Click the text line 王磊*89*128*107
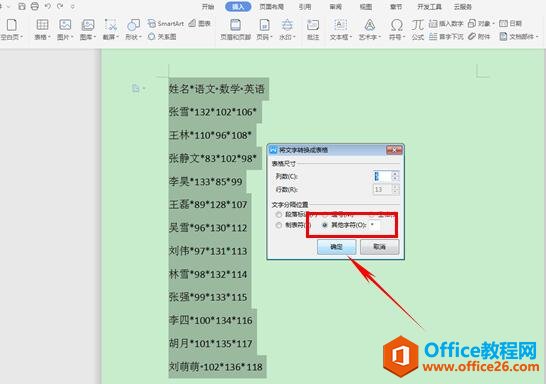The image size is (546, 384). pyautogui.click(x=208, y=204)
